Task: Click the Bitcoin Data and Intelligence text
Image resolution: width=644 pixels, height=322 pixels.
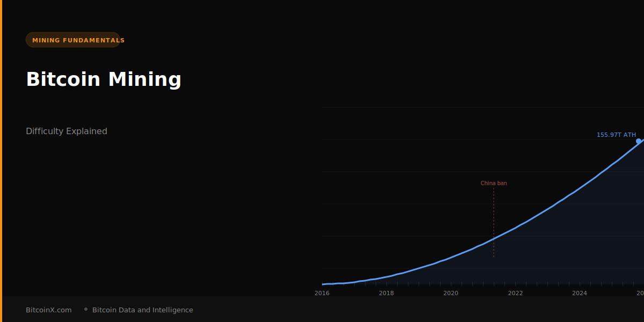Action: 143,310
